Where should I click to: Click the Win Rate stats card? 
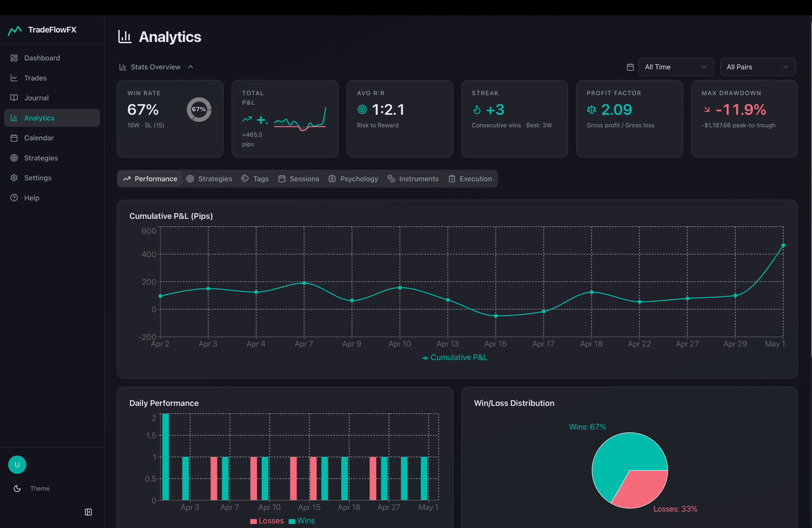tap(170, 119)
